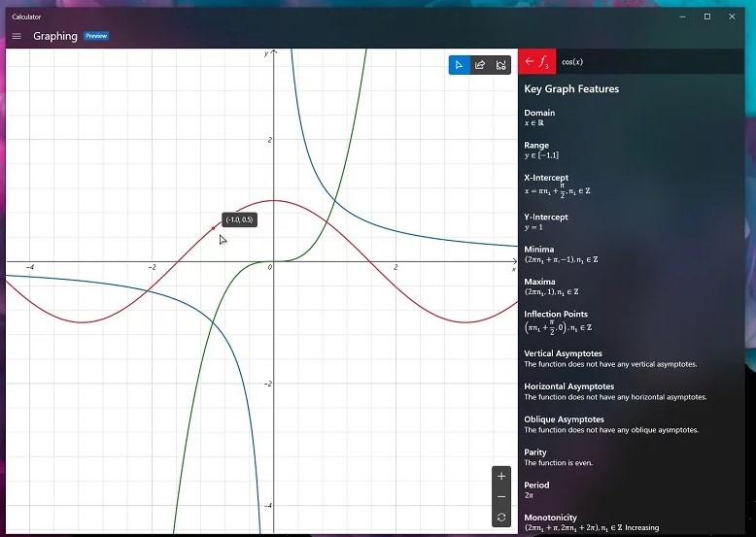Screen dimensions: 756x537
Task: Click the Oblique Asymptotes label
Action: pyautogui.click(x=564, y=419)
